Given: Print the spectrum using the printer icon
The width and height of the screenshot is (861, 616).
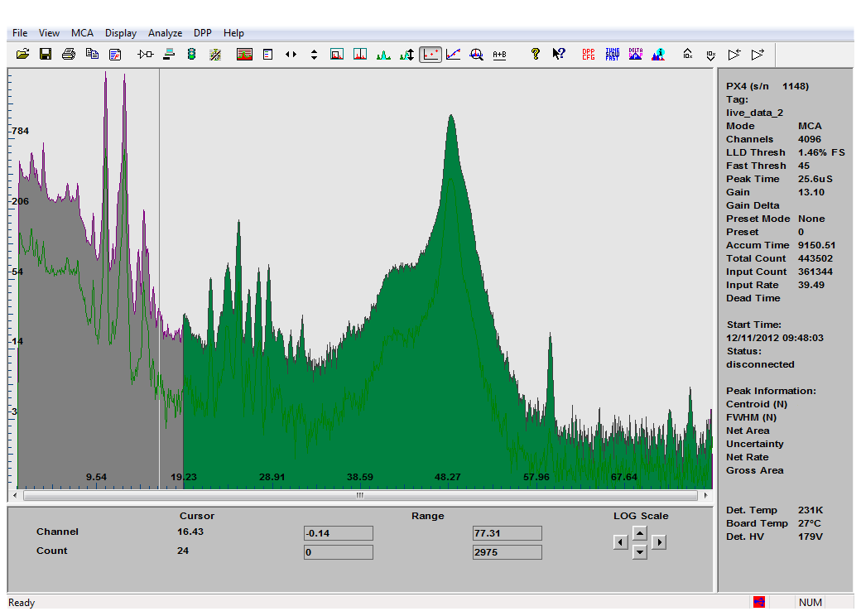Looking at the screenshot, I should pyautogui.click(x=69, y=55).
